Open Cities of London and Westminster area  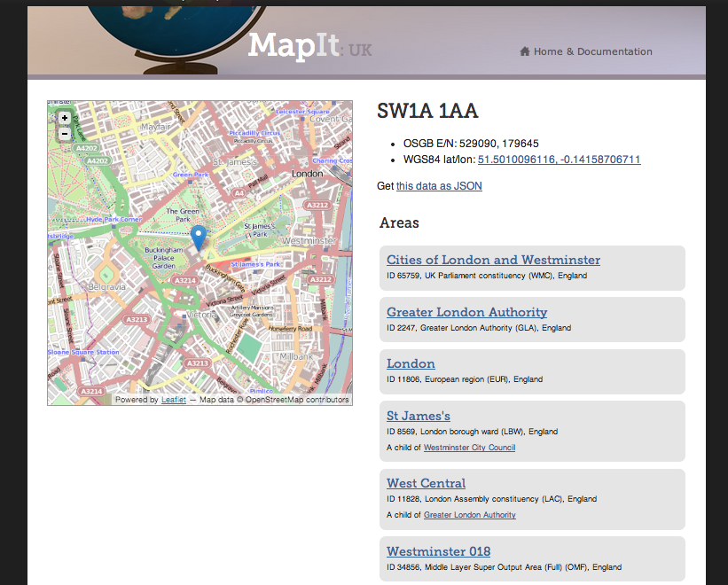click(x=494, y=260)
